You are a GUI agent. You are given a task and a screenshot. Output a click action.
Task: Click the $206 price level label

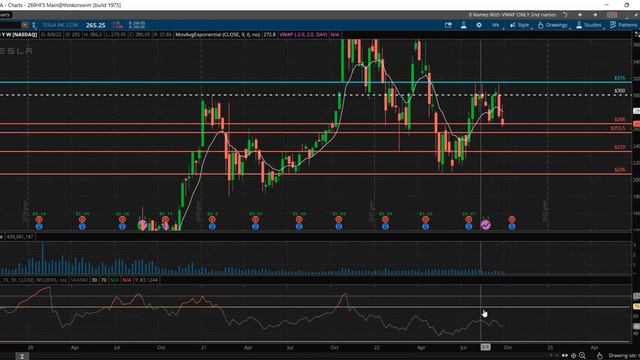(620, 170)
